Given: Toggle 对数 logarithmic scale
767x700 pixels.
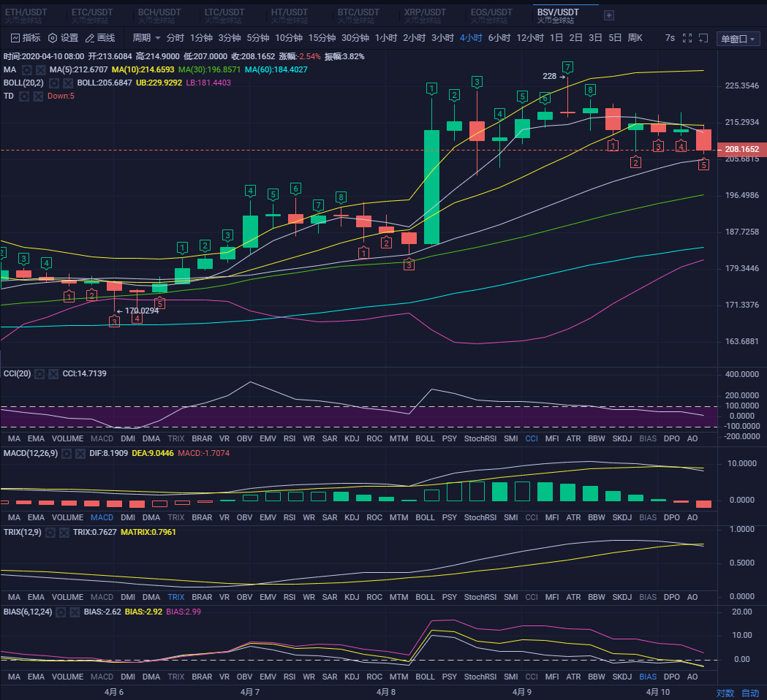Looking at the screenshot, I should (725, 693).
